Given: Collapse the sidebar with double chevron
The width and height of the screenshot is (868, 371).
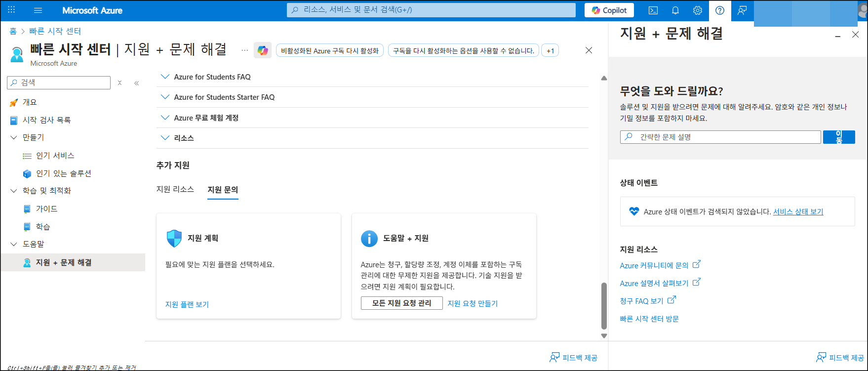Looking at the screenshot, I should coord(137,83).
